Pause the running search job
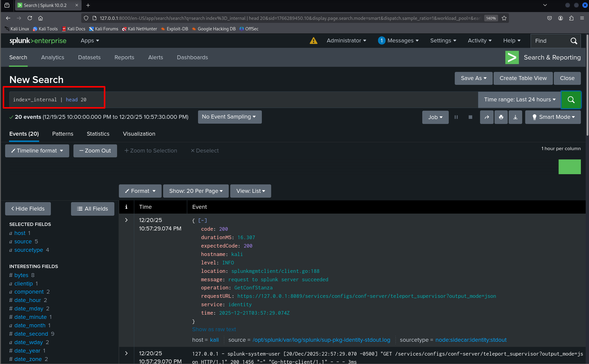This screenshot has height=364, width=589. click(456, 117)
